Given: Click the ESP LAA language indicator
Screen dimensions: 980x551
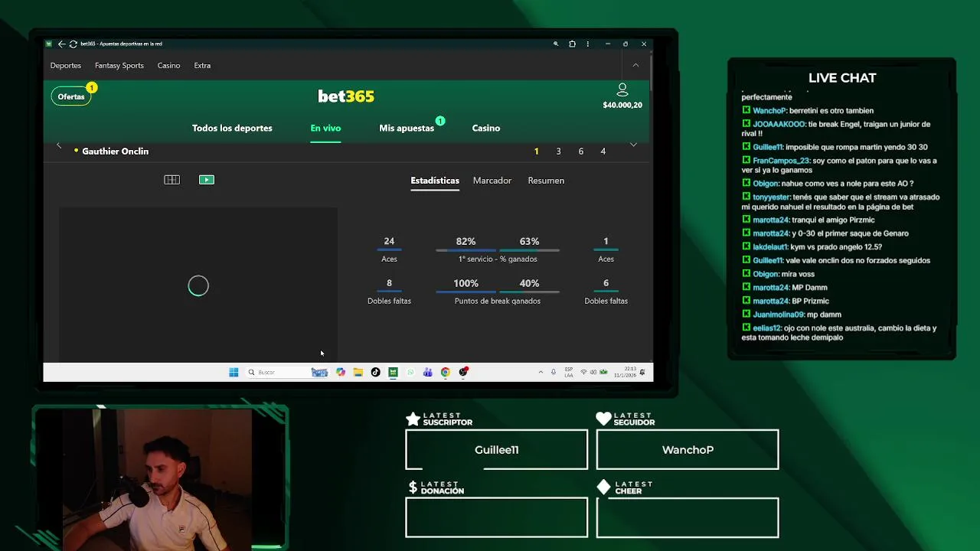Looking at the screenshot, I should 569,372.
